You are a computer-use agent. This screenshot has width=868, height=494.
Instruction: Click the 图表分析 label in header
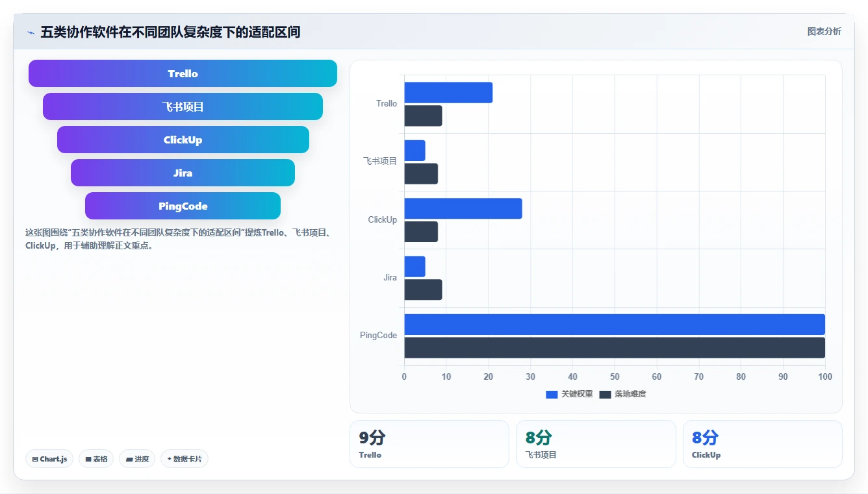(824, 31)
